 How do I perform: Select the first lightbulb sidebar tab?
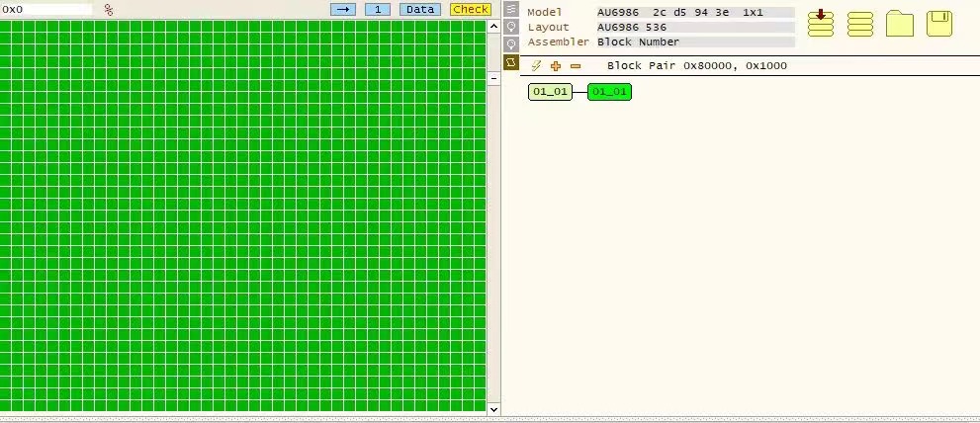click(511, 27)
